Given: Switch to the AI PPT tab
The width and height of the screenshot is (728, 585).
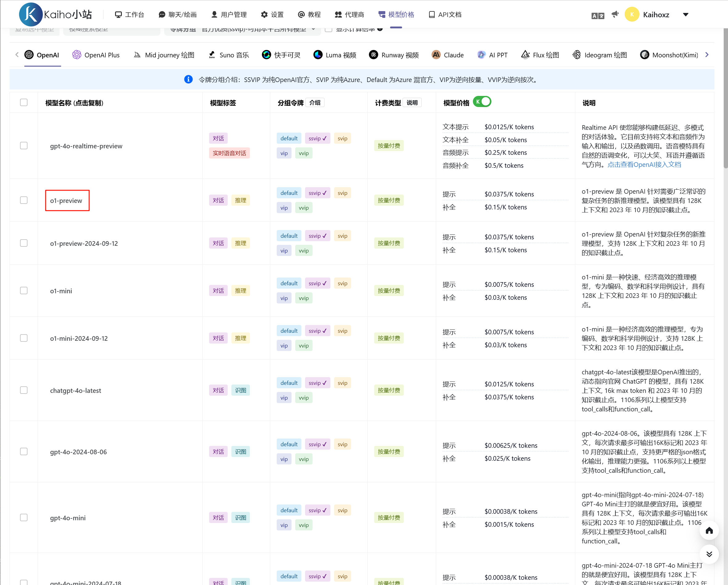Looking at the screenshot, I should pyautogui.click(x=492, y=55).
